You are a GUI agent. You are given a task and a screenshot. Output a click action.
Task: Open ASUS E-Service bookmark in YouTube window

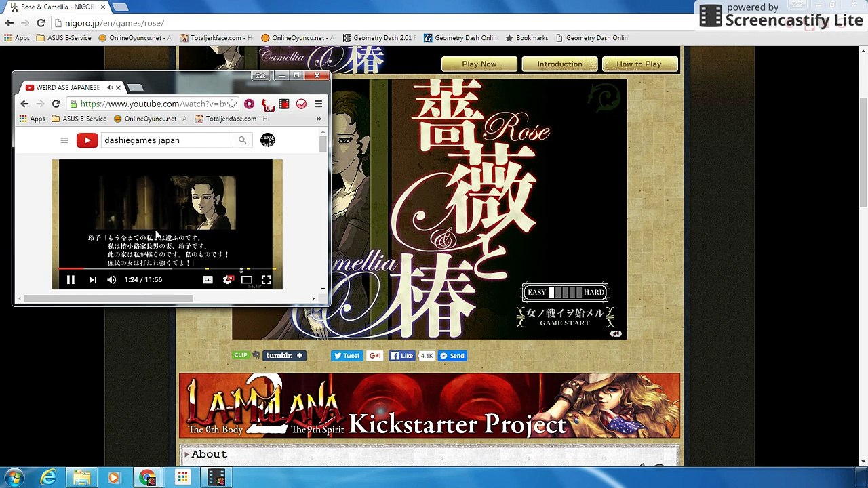78,119
